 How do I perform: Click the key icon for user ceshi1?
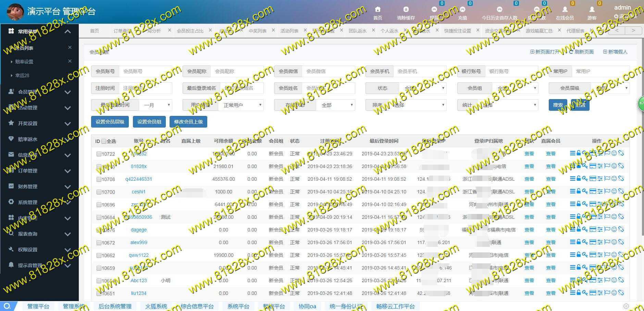coord(585,191)
